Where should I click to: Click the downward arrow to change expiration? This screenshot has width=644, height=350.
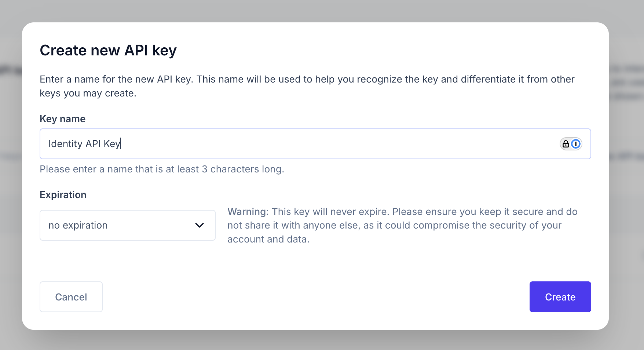coord(200,225)
